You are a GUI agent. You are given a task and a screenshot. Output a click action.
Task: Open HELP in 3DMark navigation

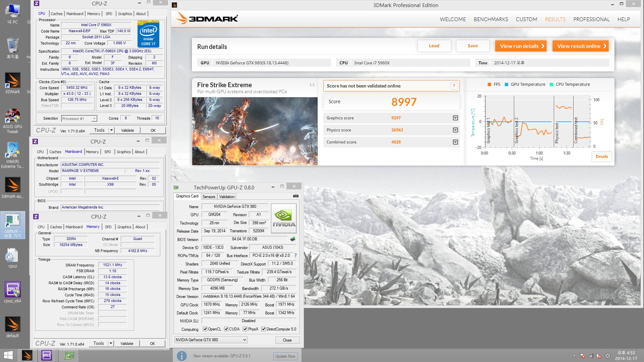624,19
